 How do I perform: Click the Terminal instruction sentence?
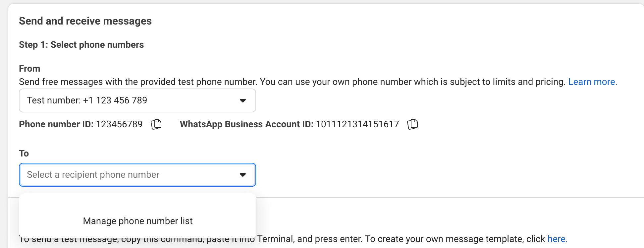(398, 239)
